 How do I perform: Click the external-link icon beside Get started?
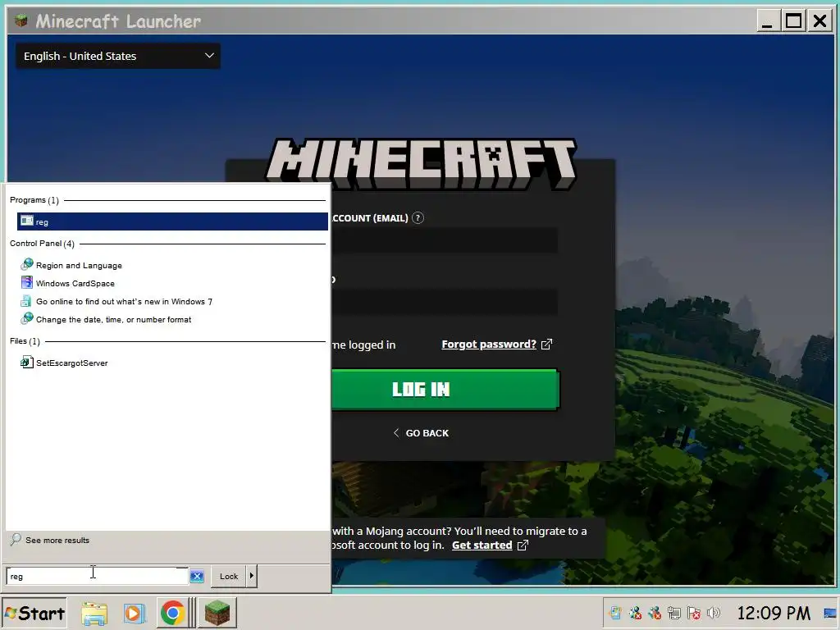coord(523,546)
